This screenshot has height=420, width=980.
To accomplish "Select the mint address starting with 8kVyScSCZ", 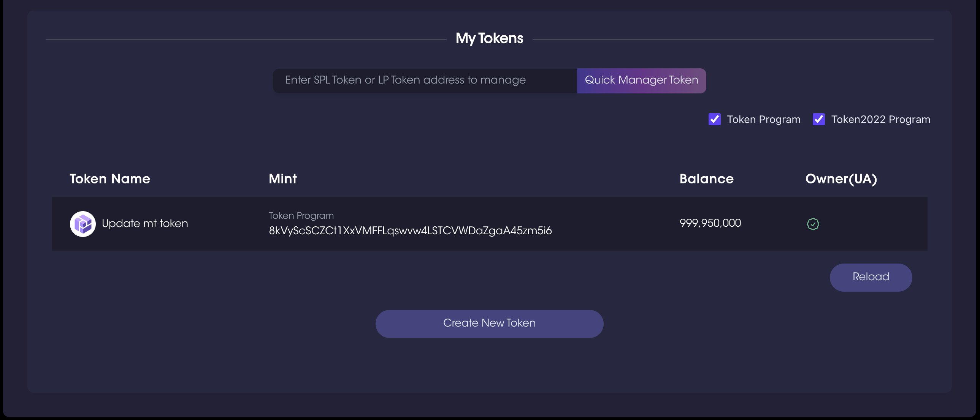I will pyautogui.click(x=410, y=231).
